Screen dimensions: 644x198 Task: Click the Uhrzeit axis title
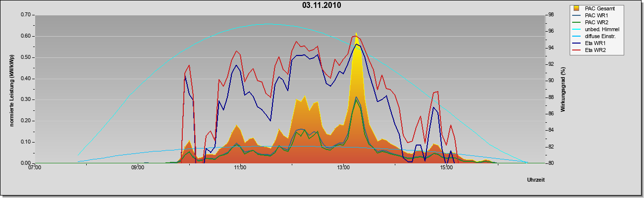(x=536, y=180)
